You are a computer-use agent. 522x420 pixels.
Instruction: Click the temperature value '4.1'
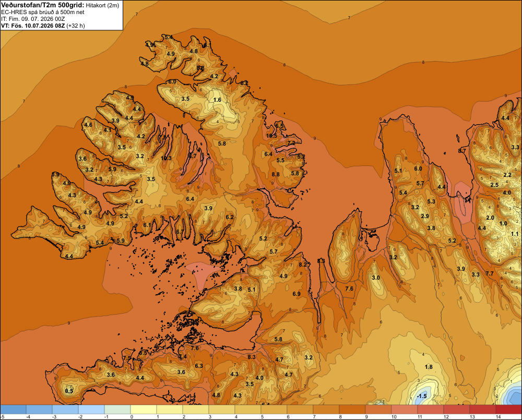click(x=107, y=130)
